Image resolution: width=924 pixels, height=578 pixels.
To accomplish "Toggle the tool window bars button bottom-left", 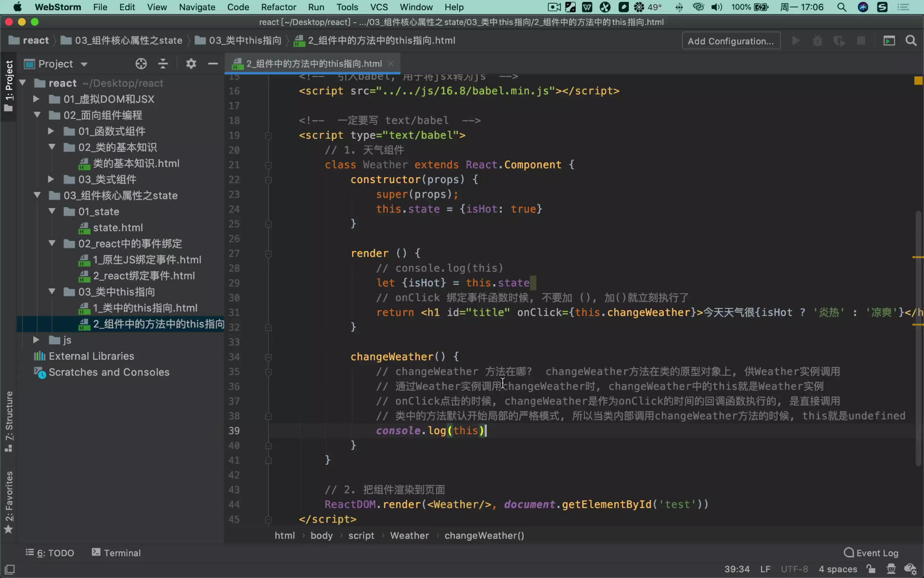I will tap(10, 569).
